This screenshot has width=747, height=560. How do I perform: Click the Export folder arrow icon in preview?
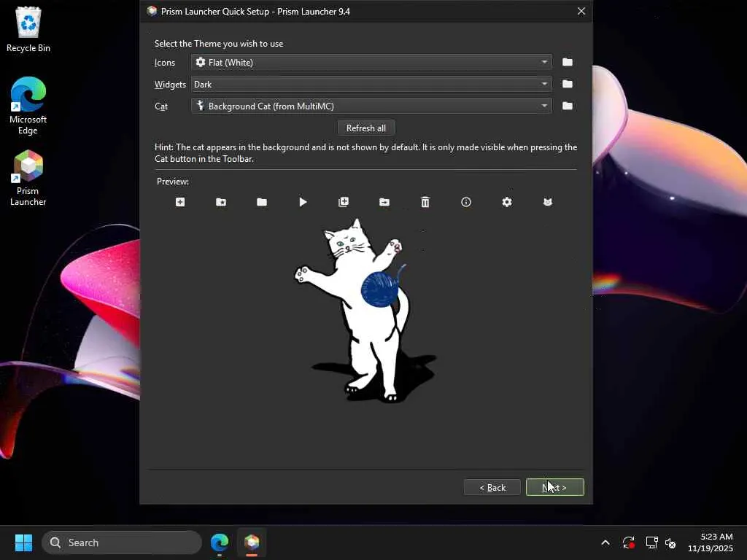[x=384, y=202]
